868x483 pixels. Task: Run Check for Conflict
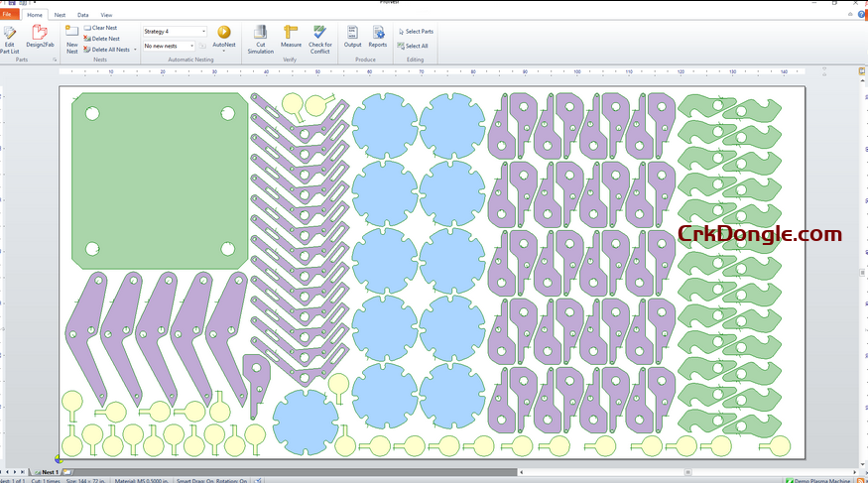[x=319, y=39]
